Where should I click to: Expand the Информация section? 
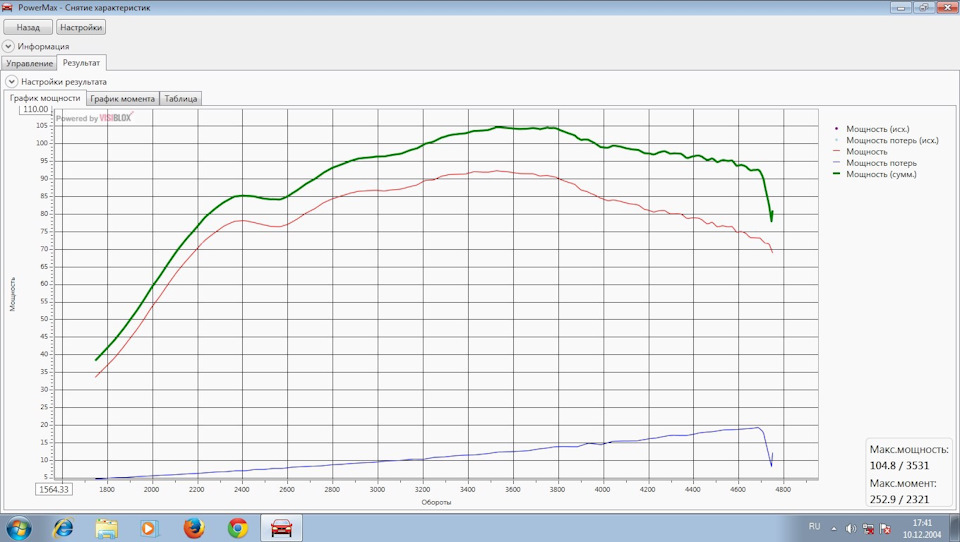click(8, 46)
